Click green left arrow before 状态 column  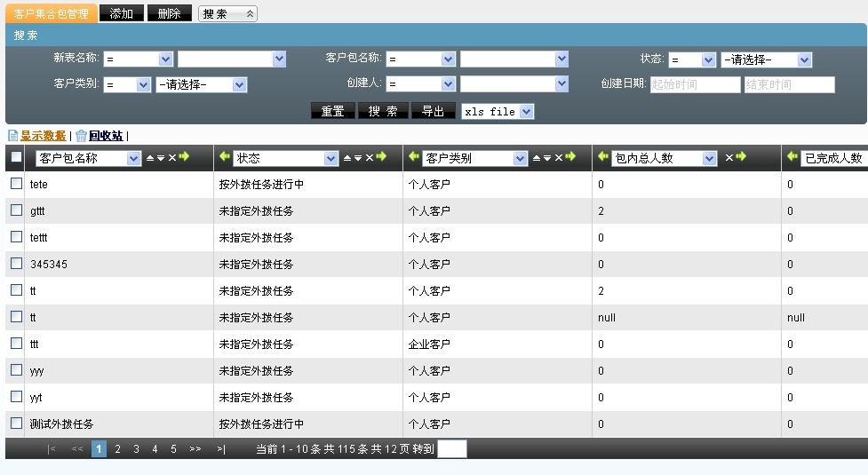[225, 157]
